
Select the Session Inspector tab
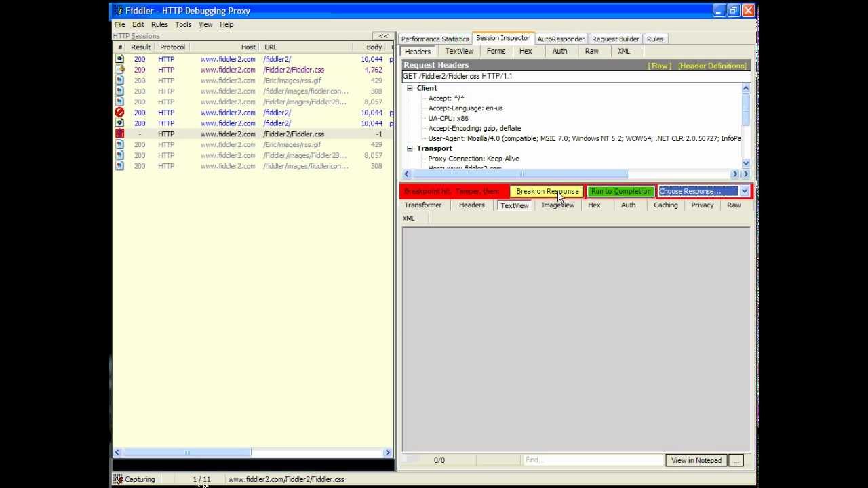tap(502, 38)
